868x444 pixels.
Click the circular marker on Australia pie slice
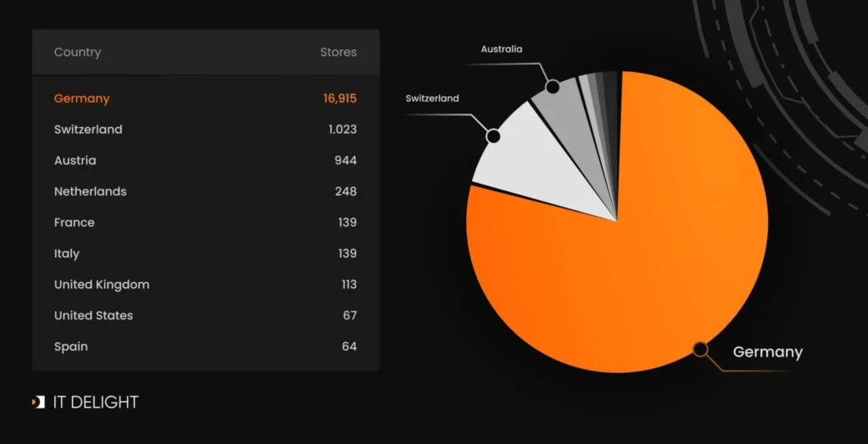tap(553, 86)
